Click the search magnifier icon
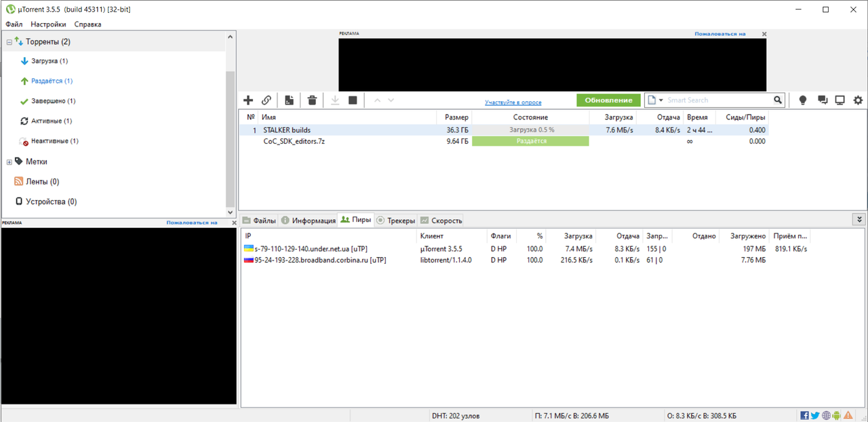Viewport: 868px width, 422px height. [778, 100]
